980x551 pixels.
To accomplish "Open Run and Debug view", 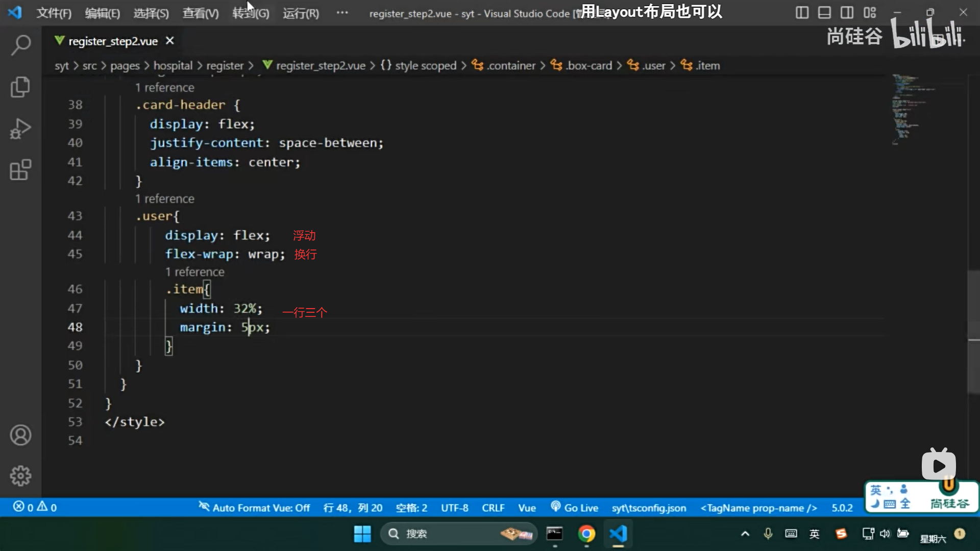I will (x=20, y=129).
